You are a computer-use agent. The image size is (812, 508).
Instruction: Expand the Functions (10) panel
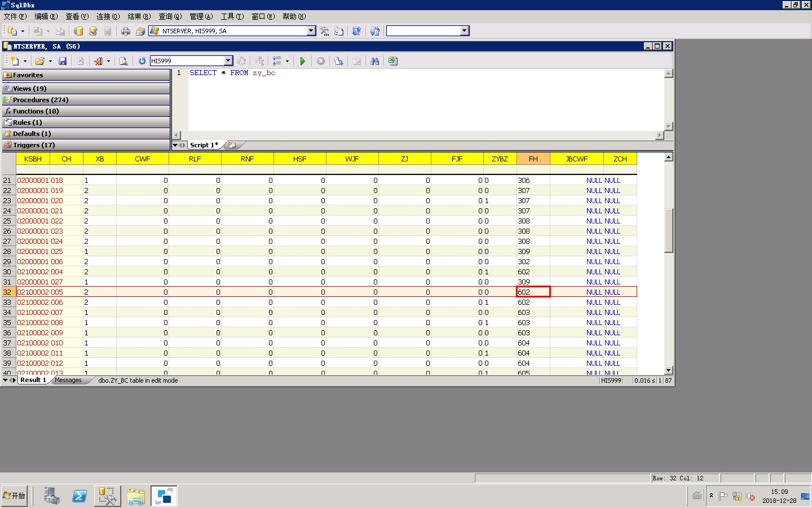86,111
